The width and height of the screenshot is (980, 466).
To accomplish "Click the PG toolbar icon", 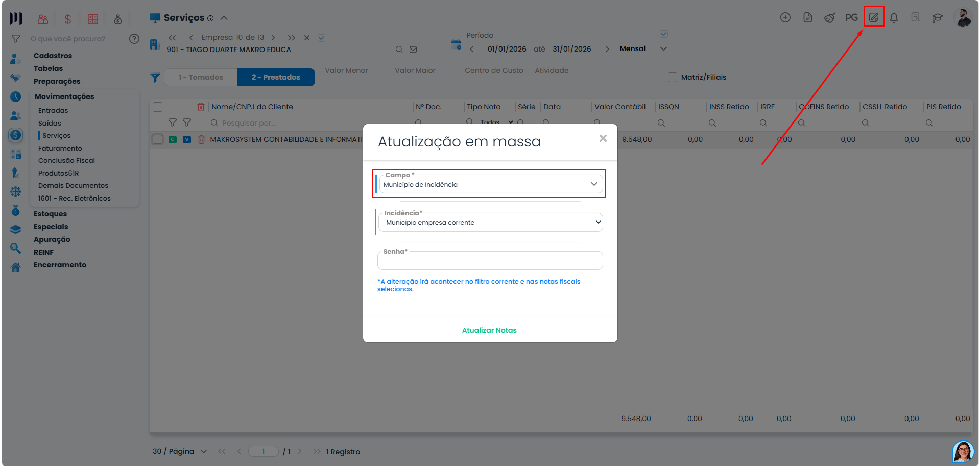I will coord(851,17).
